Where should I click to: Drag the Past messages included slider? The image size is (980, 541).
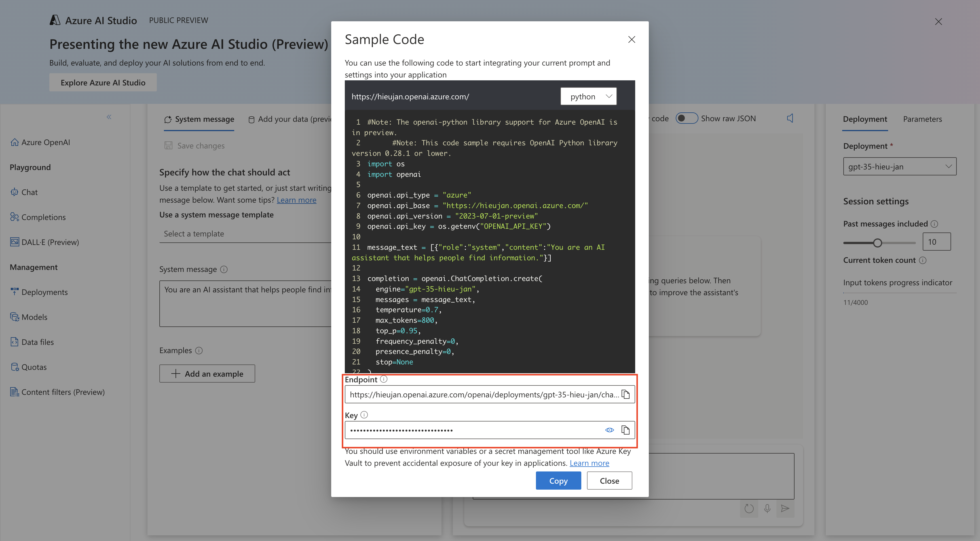pyautogui.click(x=877, y=241)
